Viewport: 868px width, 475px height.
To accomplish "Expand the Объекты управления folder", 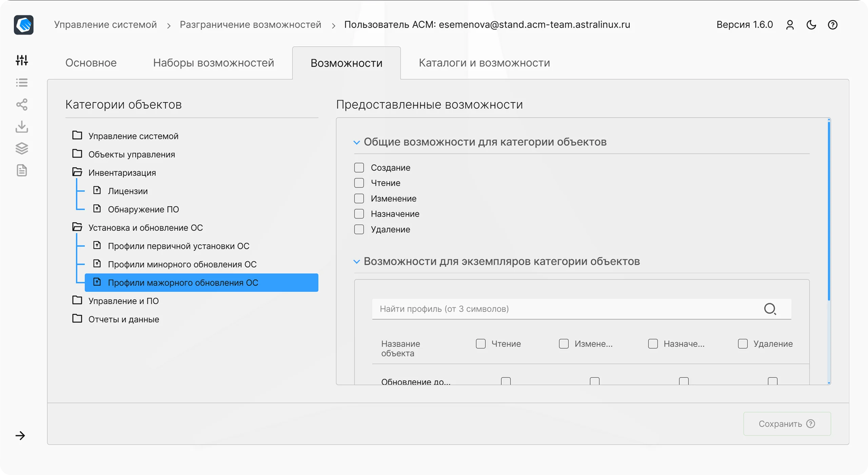I will point(77,154).
